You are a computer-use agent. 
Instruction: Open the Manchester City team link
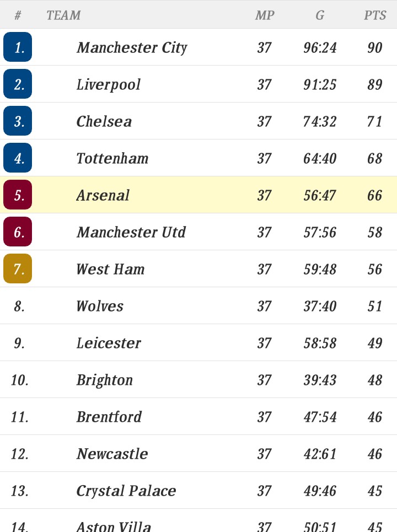[132, 48]
